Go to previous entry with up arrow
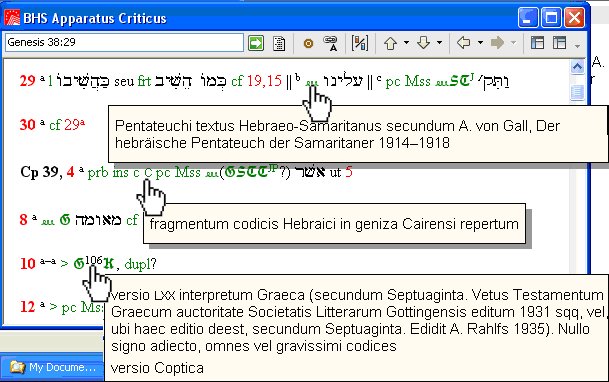 click(x=390, y=43)
